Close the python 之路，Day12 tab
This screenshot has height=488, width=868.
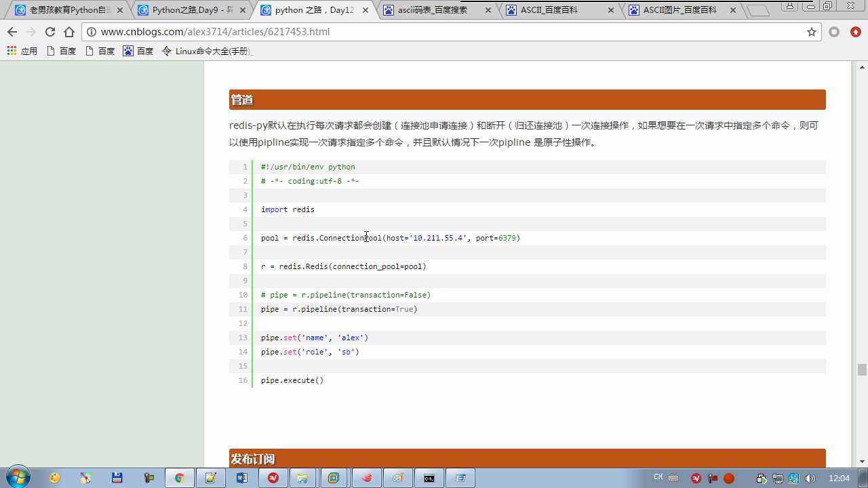click(x=366, y=10)
